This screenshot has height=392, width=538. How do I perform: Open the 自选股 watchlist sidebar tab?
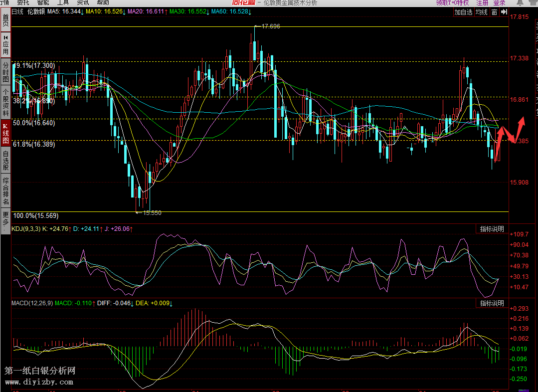5,161
